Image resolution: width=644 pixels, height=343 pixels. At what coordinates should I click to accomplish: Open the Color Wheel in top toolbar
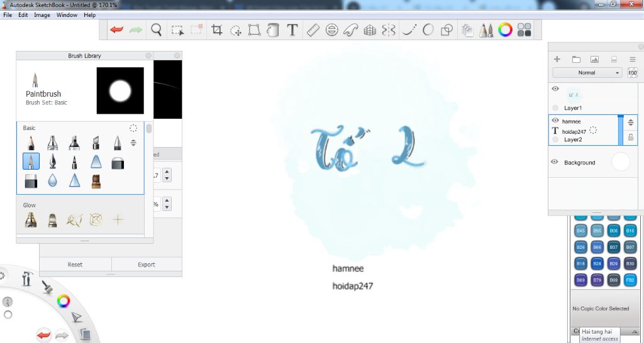coord(505,30)
